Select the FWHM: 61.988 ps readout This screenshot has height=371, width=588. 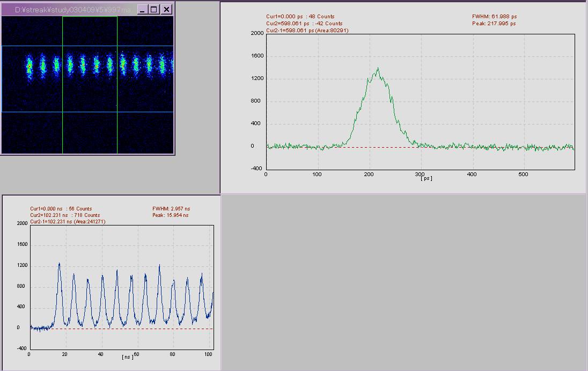(x=494, y=17)
